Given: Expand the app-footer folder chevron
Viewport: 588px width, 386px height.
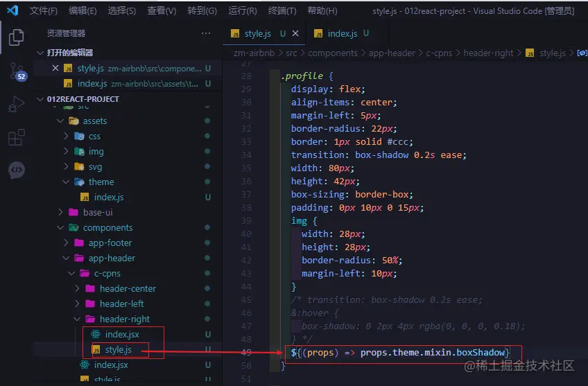Looking at the screenshot, I should 66,243.
